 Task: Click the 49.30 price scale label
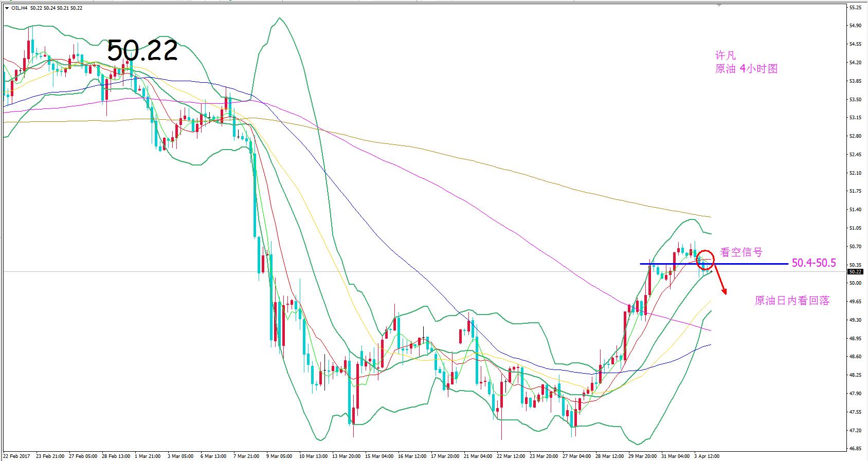coord(856,320)
